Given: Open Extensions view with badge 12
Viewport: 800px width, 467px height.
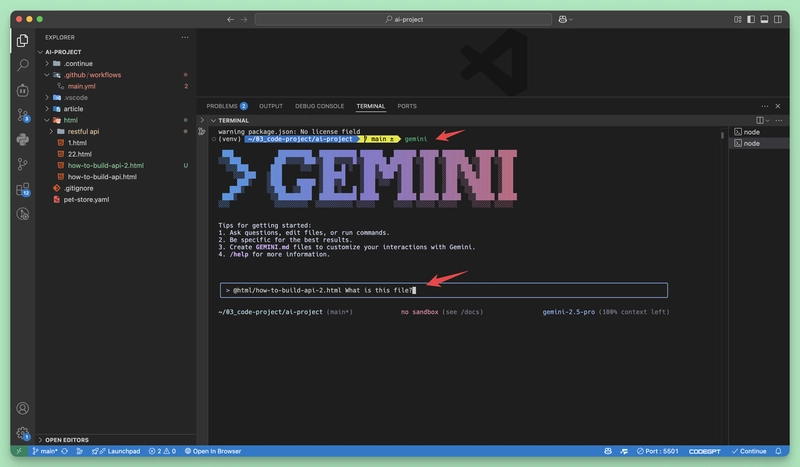Looking at the screenshot, I should click(22, 189).
